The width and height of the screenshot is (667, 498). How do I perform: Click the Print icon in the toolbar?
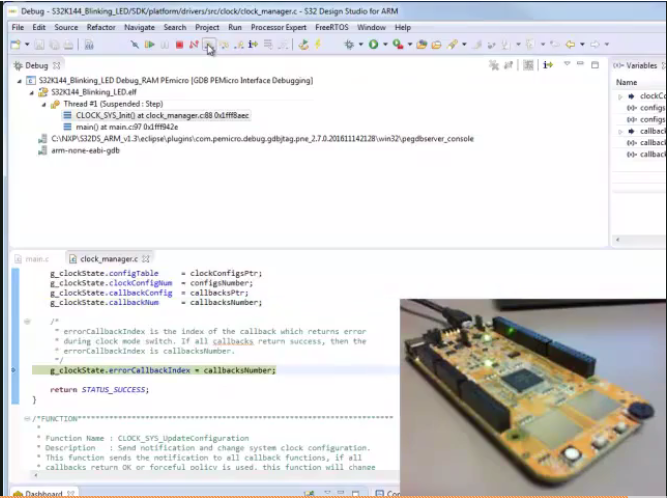click(68, 44)
